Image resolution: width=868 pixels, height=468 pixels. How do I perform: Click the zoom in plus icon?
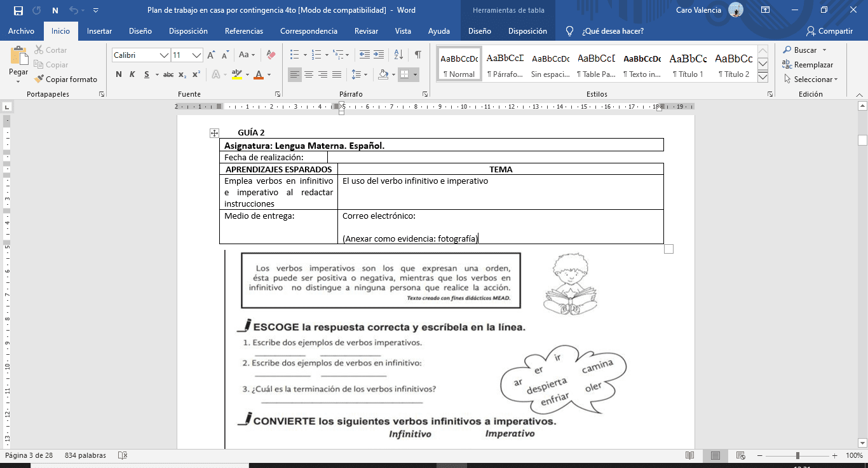(x=836, y=455)
